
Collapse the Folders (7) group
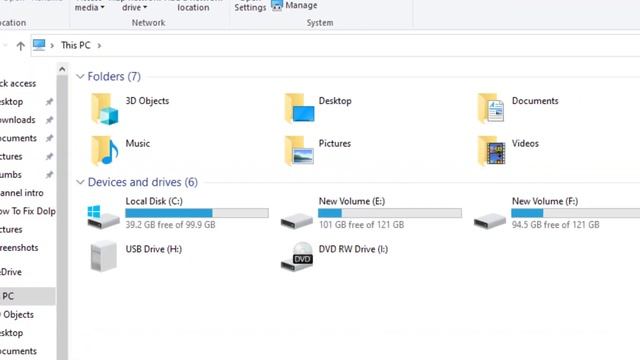80,76
